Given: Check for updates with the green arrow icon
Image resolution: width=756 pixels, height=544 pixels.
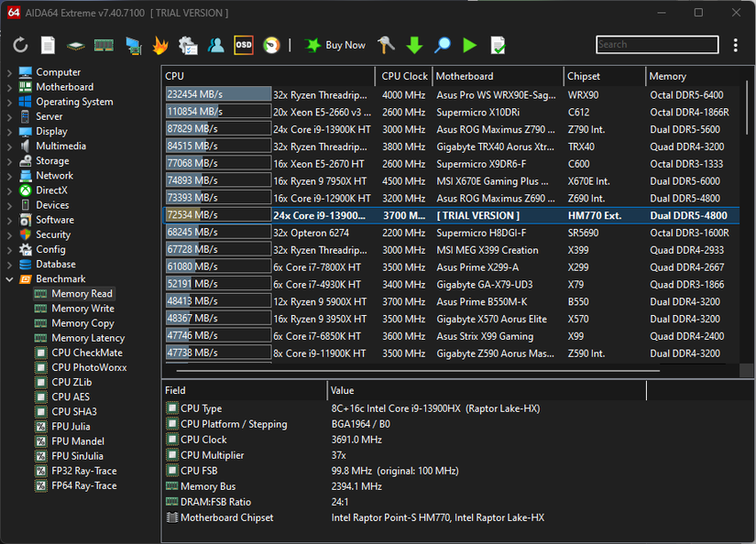Looking at the screenshot, I should pos(414,45).
